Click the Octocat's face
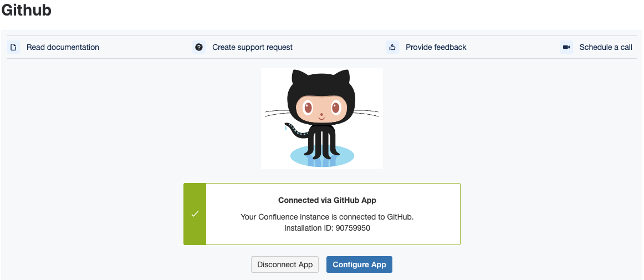This screenshot has height=280, width=644. (x=321, y=109)
